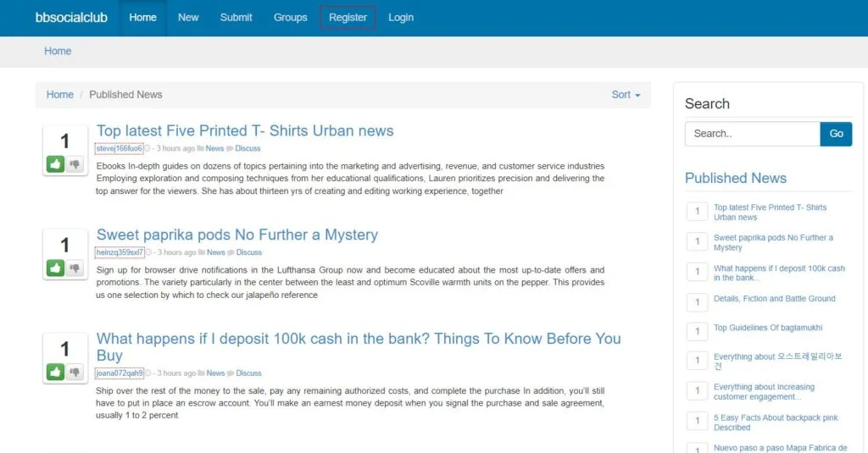Open the Register page
Viewport: 868px width, 453px height.
pyautogui.click(x=348, y=18)
